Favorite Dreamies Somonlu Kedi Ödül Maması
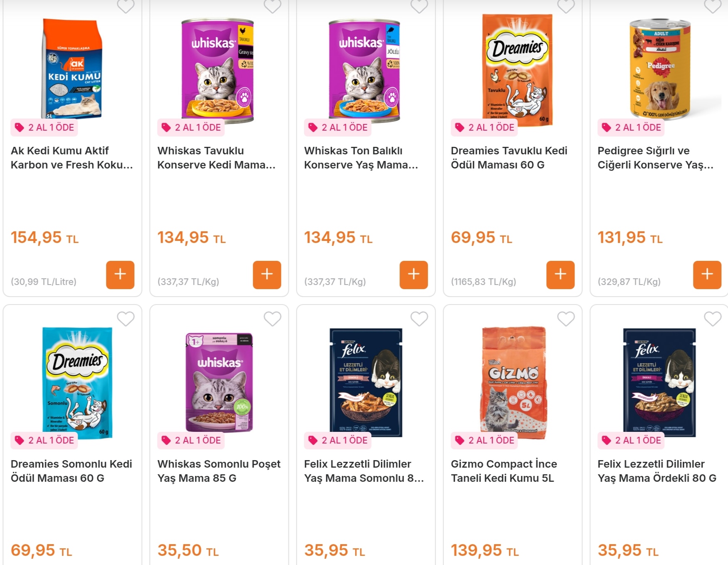This screenshot has width=728, height=565. (x=126, y=319)
